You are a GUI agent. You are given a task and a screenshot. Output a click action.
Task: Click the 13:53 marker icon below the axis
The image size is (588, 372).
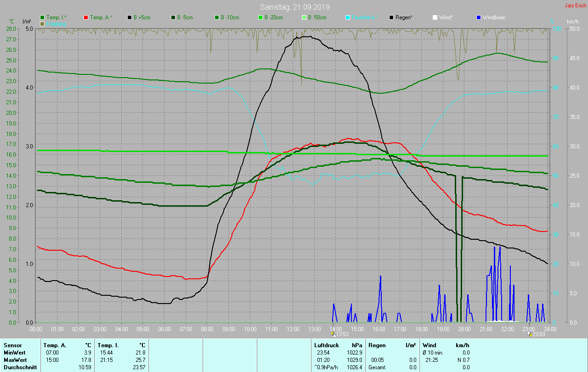coord(334,335)
